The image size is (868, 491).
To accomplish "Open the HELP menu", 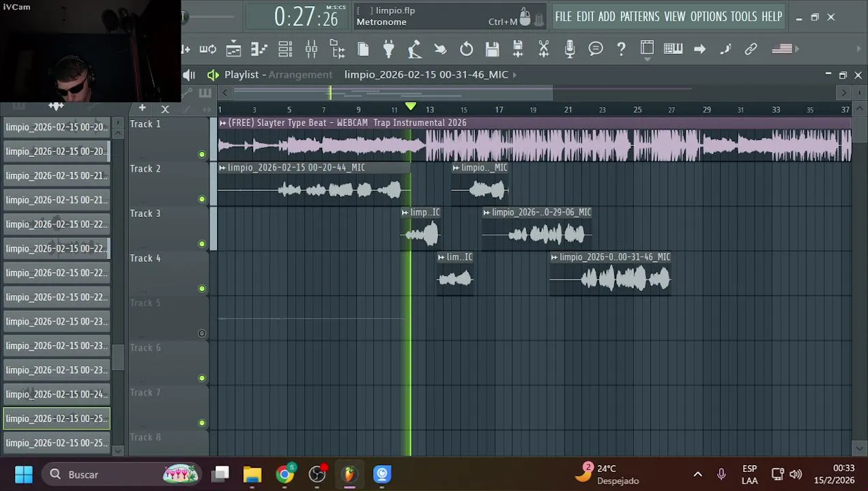I will click(772, 16).
